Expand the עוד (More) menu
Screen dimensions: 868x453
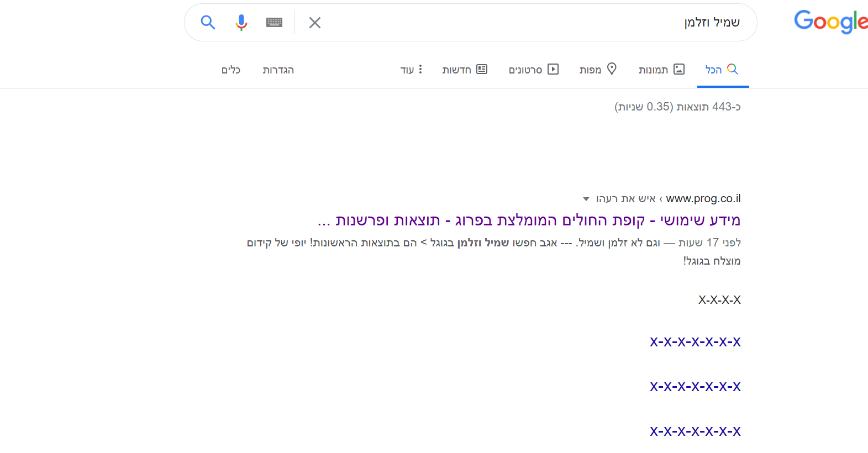pyautogui.click(x=412, y=70)
